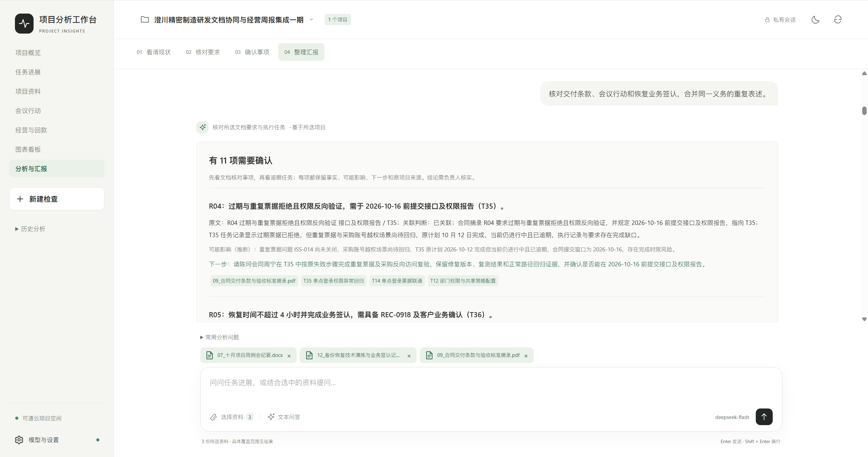Remove attached file 07_十月项目周例会纪要.docx
The height and width of the screenshot is (457, 868).
click(x=289, y=356)
